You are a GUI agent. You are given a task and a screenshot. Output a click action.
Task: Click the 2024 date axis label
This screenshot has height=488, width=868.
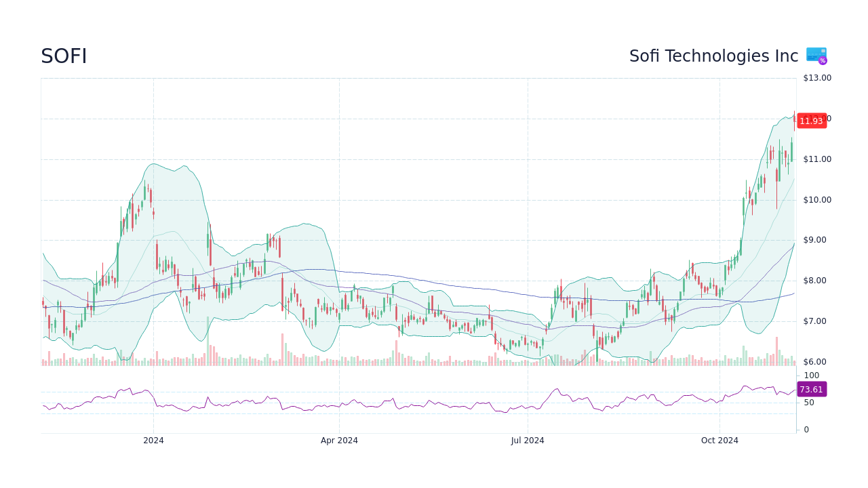pos(153,441)
